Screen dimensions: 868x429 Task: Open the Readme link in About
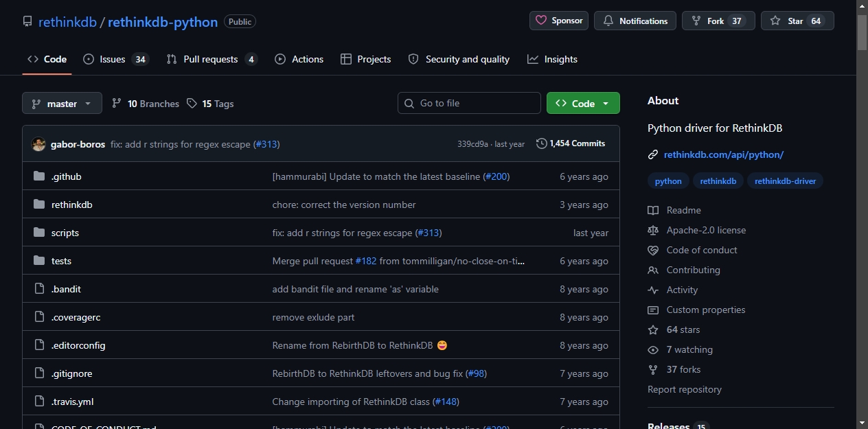tap(684, 210)
